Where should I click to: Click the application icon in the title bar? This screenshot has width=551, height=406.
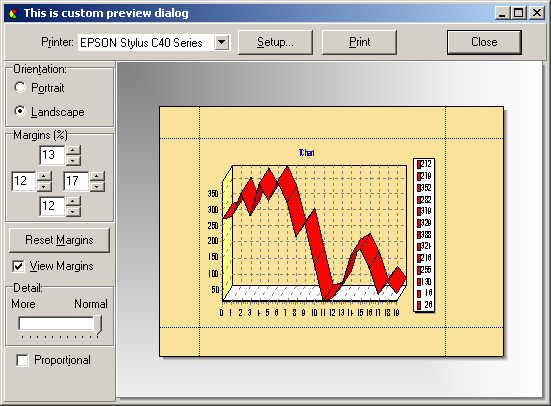pos(14,14)
